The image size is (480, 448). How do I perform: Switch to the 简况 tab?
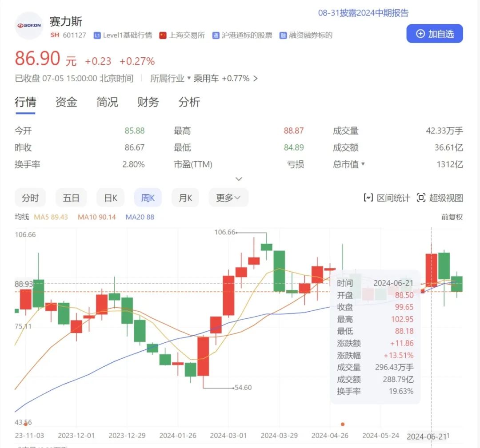[x=107, y=102]
